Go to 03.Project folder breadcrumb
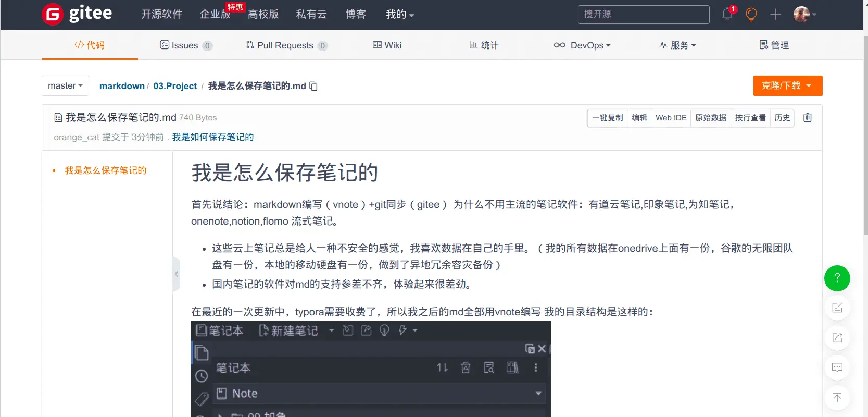Screen dimensions: 868x417 (175, 86)
